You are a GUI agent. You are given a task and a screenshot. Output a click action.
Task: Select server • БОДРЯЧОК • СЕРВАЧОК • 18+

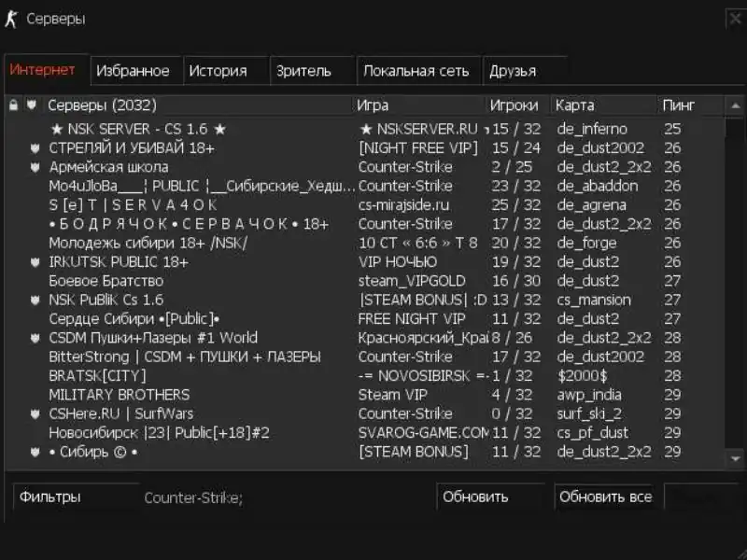[364, 224]
